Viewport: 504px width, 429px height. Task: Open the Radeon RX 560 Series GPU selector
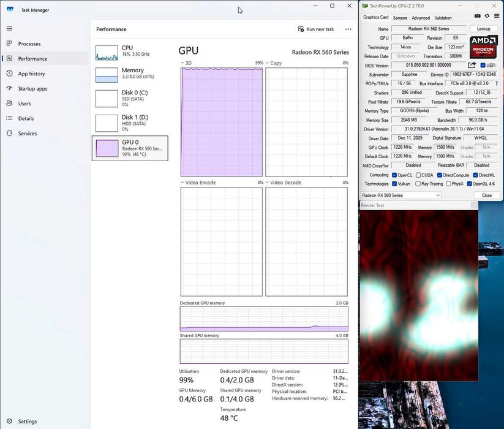[401, 196]
